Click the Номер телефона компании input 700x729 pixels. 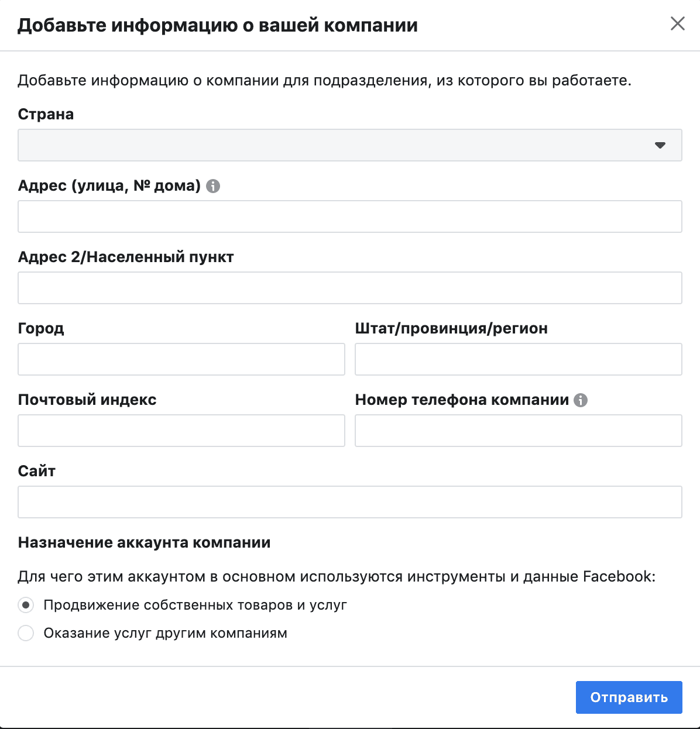(x=519, y=431)
